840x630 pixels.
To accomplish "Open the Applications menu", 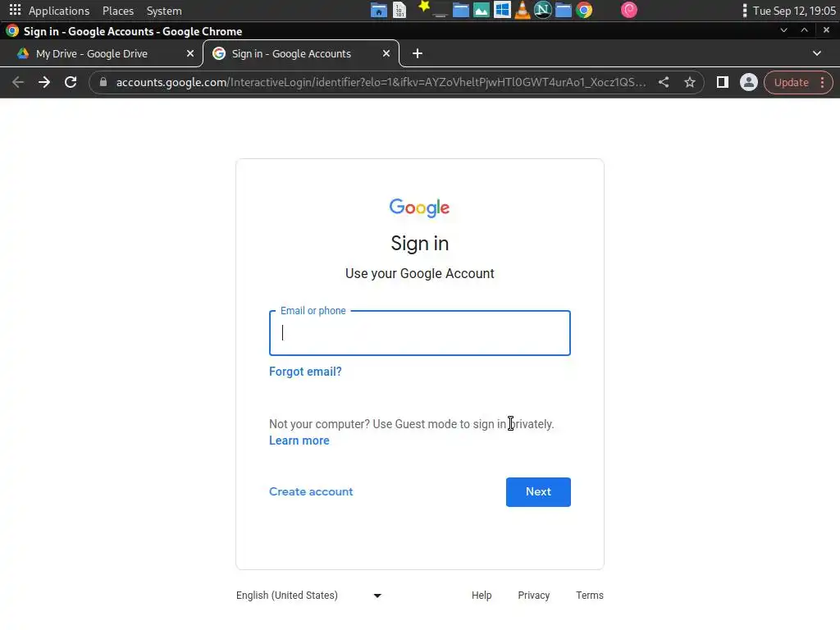I will pyautogui.click(x=59, y=11).
